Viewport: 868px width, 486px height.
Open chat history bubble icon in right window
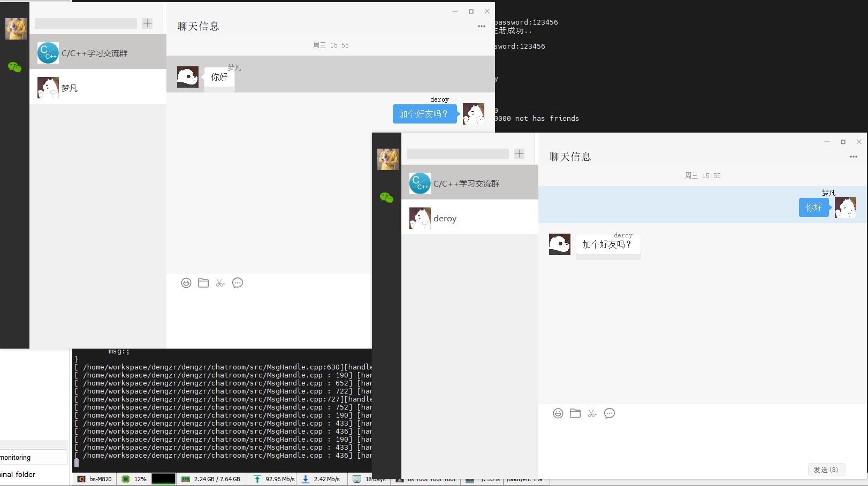pyautogui.click(x=610, y=413)
